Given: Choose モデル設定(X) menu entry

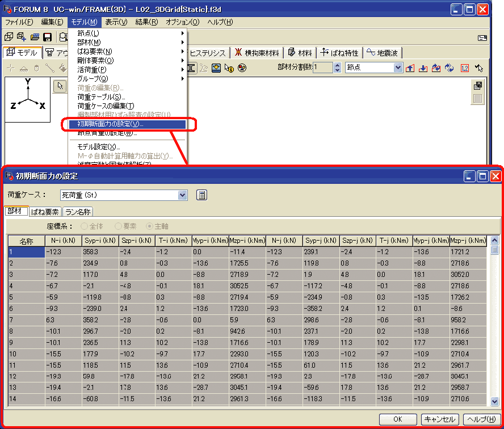Looking at the screenshot, I should pos(127,147).
